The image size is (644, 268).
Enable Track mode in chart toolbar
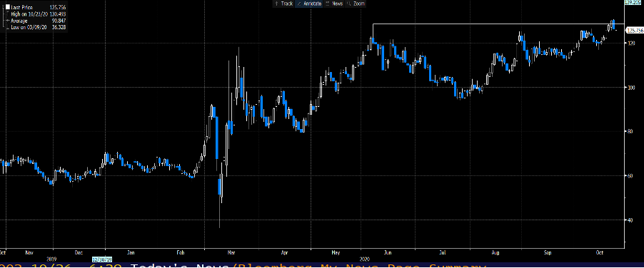[283, 4]
